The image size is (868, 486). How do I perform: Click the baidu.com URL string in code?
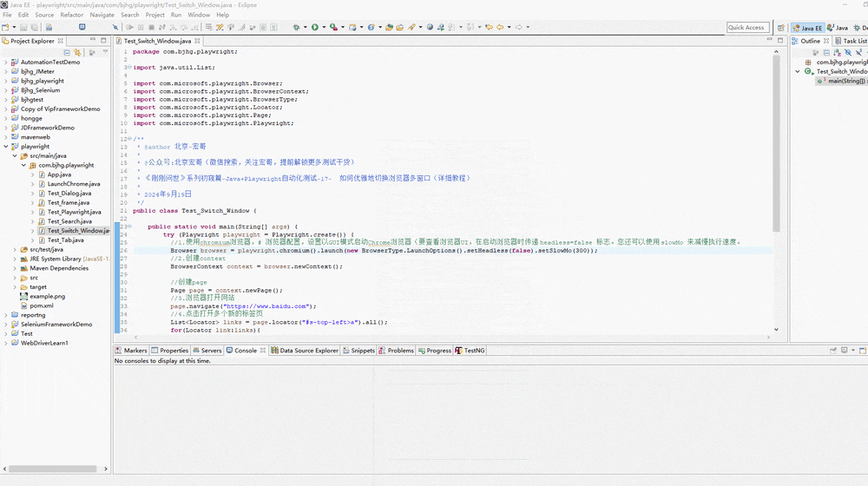click(266, 306)
